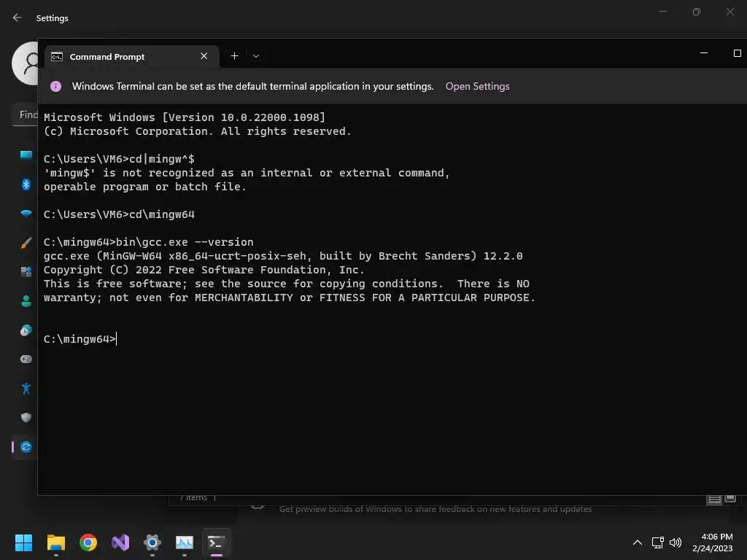The height and width of the screenshot is (560, 747).
Task: Open Windows Update icon in Settings sidebar
Action: click(26, 447)
